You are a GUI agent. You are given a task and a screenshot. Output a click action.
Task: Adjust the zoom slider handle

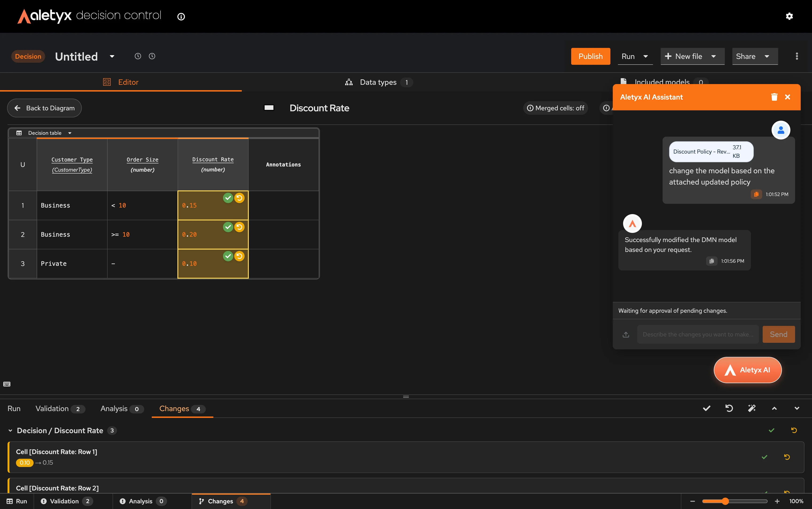coord(725,501)
